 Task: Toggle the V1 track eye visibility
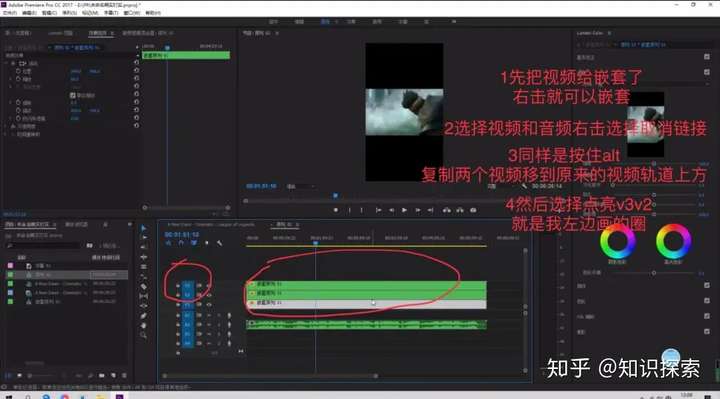pyautogui.click(x=209, y=304)
